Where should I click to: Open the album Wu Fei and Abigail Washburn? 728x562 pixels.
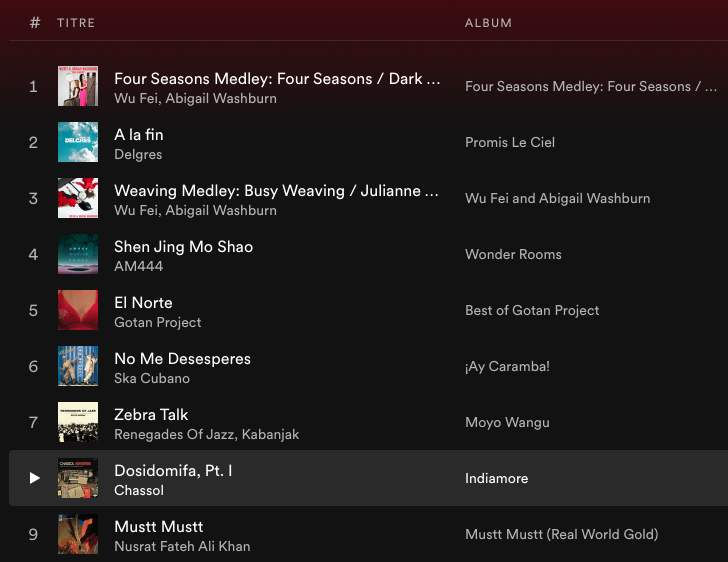558,198
